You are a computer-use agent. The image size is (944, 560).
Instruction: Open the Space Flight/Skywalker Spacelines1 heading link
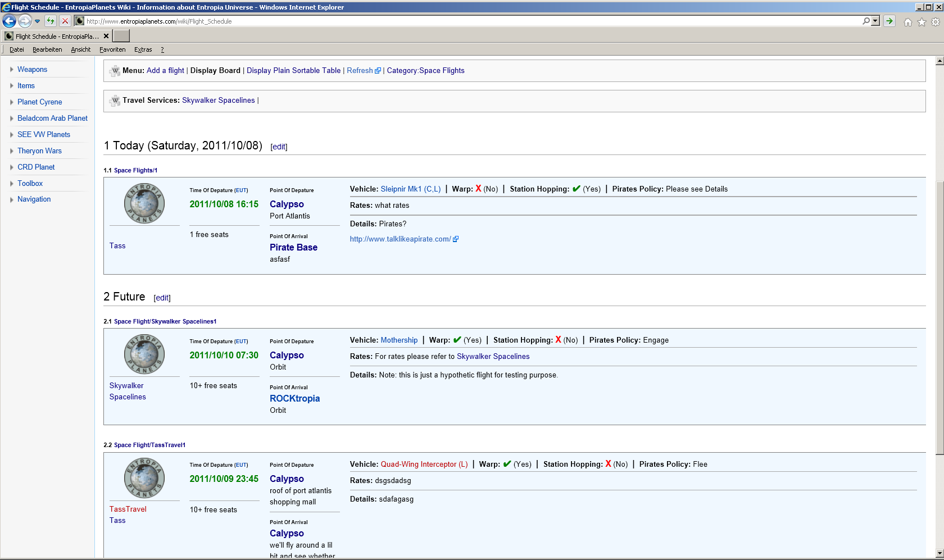tap(165, 321)
